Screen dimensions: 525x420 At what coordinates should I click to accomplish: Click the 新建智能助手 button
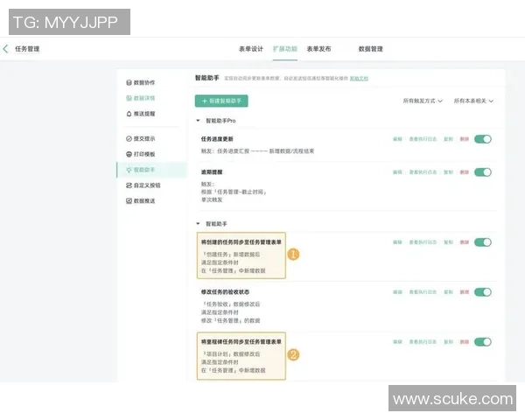(221, 101)
